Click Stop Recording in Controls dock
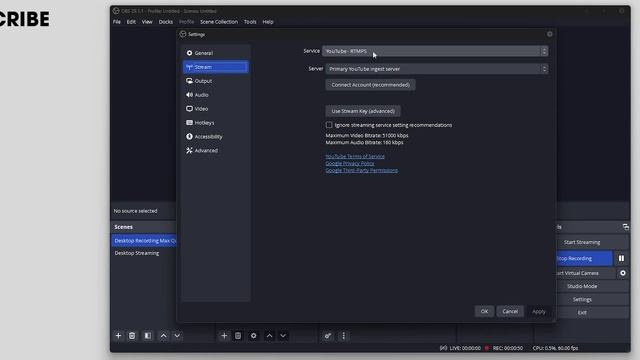 pos(584,258)
